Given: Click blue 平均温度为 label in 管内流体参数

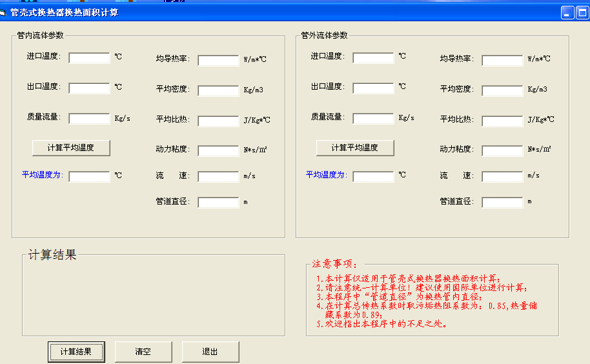Looking at the screenshot, I should 43,175.
